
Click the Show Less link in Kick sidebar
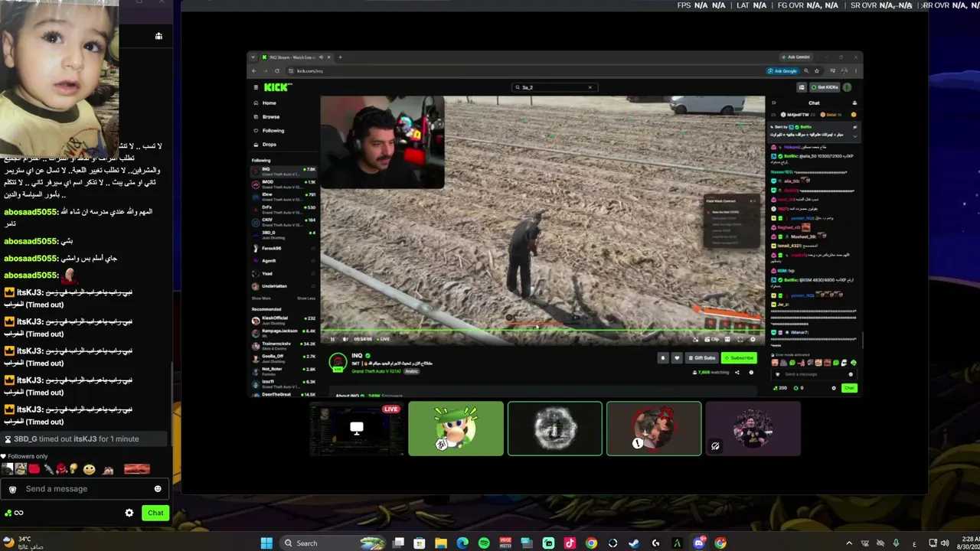tap(306, 298)
